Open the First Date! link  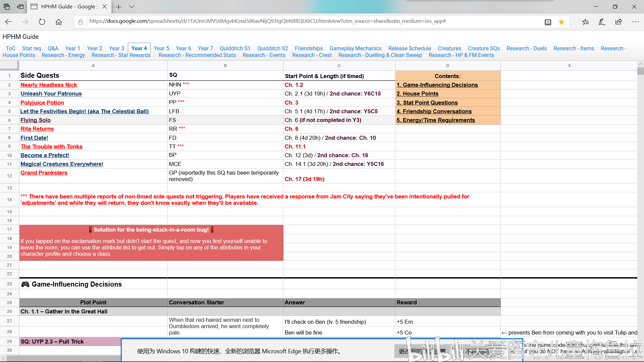(34, 138)
